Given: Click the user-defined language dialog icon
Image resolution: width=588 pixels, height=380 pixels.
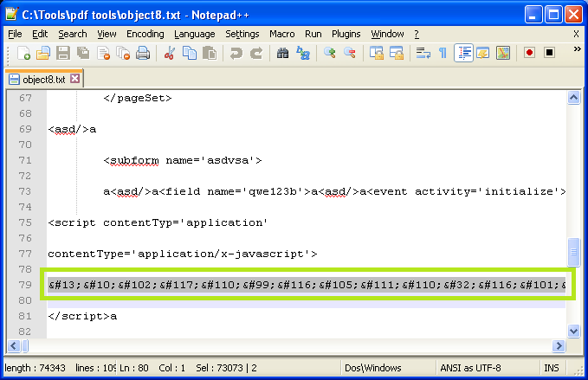Looking at the screenshot, I should (483, 53).
